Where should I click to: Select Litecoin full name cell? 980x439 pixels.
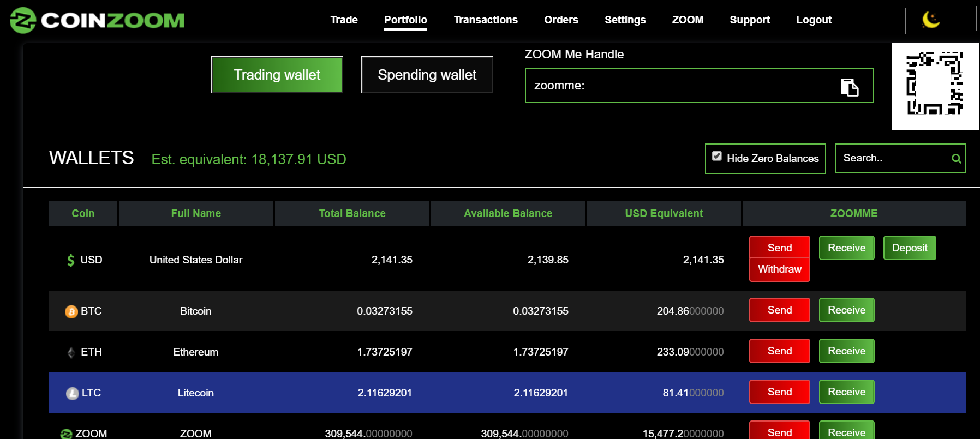[196, 393]
